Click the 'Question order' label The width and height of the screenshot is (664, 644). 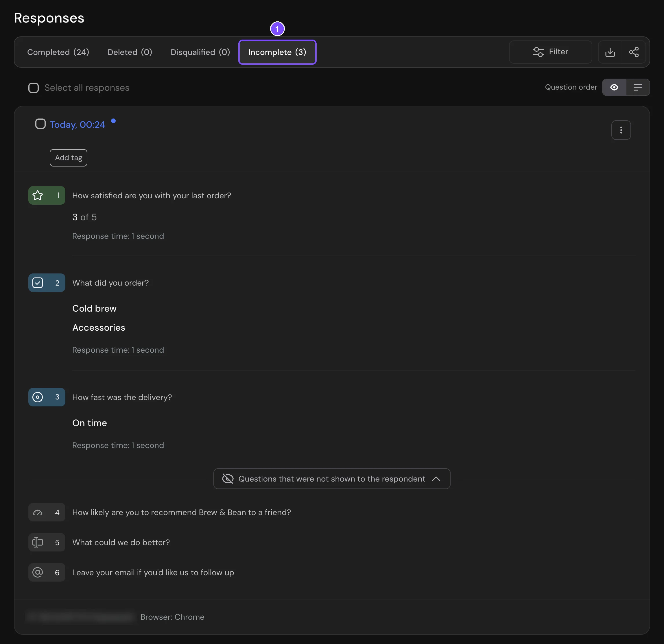(571, 87)
